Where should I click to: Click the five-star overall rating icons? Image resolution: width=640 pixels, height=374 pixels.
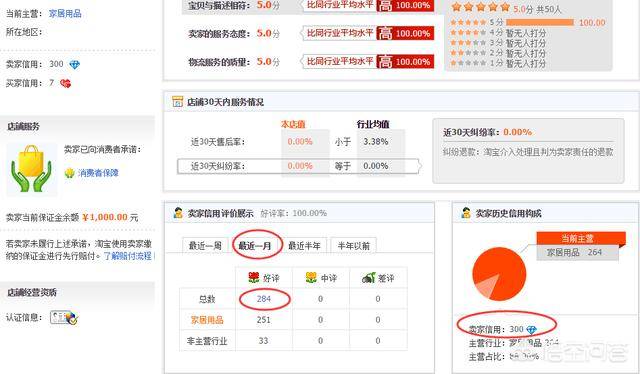click(x=481, y=7)
